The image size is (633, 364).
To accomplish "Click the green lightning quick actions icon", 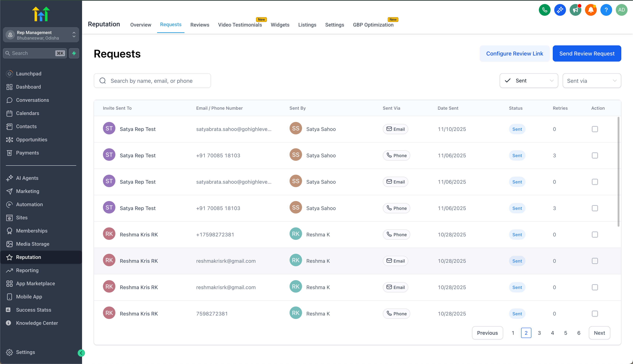I will [74, 53].
